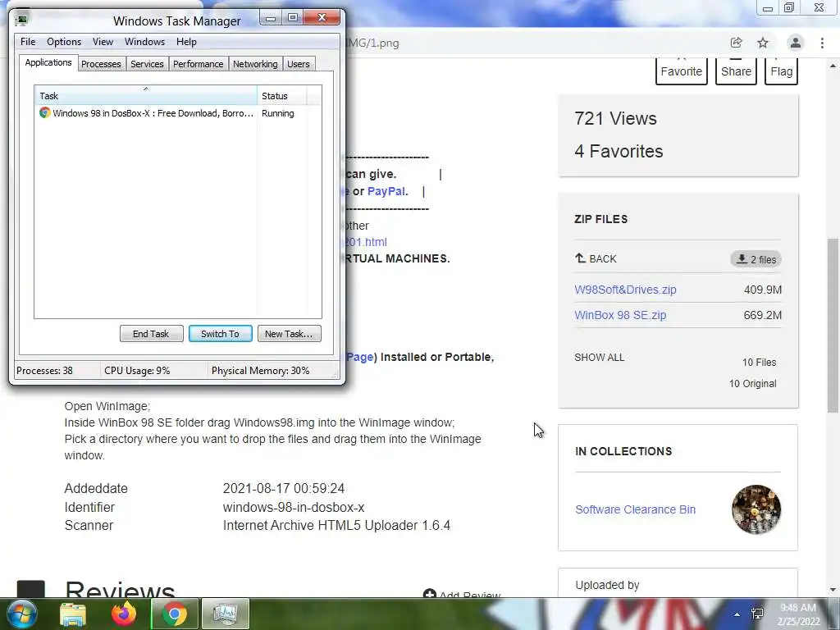Image resolution: width=840 pixels, height=630 pixels.
Task: Click the Share button on the archive page
Action: pyautogui.click(x=736, y=71)
